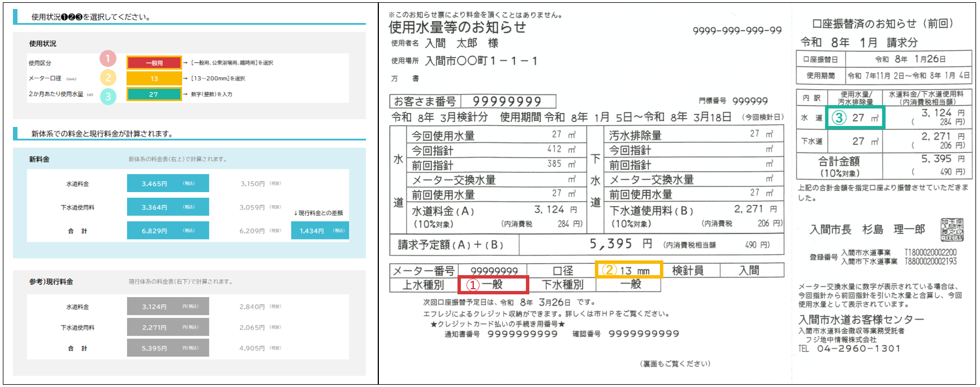Select the 口径 value 13 mm
Screen dimensions: 980x387
tap(634, 271)
